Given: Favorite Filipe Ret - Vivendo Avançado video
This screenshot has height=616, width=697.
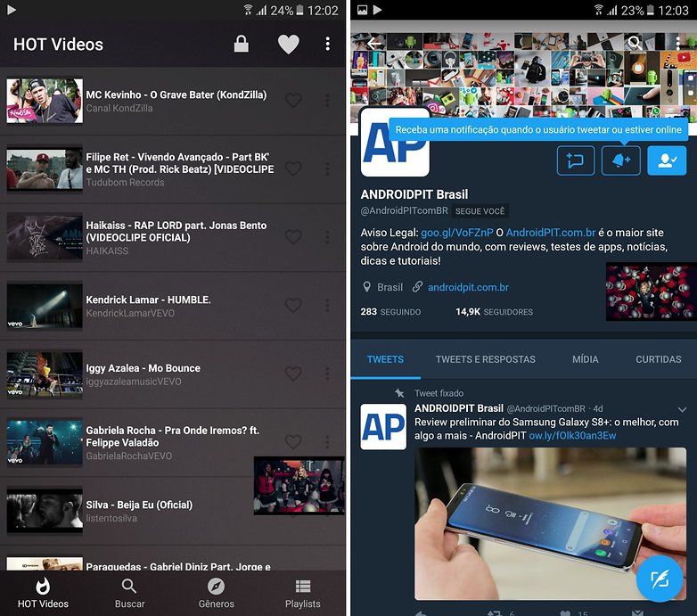Looking at the screenshot, I should point(293,168).
